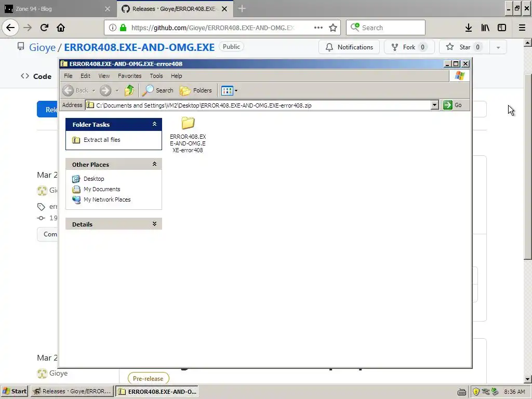This screenshot has width=532, height=399.
Task: Click the keyboard tray icon
Action: [462, 392]
